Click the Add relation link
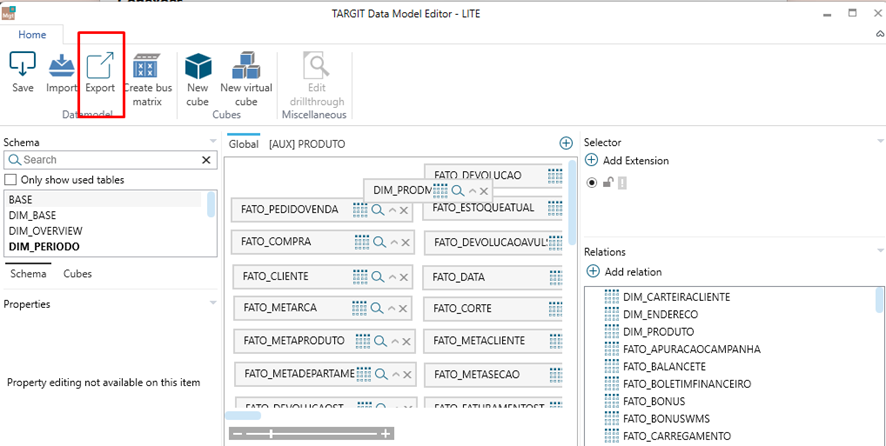 coord(633,272)
